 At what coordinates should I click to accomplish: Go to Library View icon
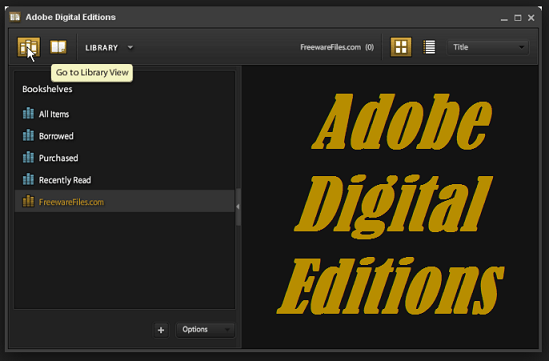[x=29, y=47]
